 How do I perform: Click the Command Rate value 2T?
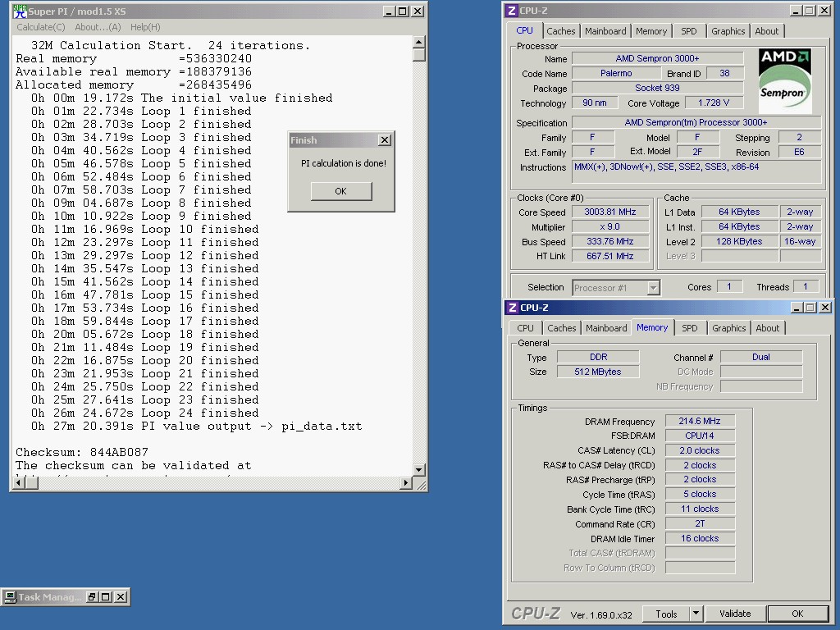[x=700, y=523]
